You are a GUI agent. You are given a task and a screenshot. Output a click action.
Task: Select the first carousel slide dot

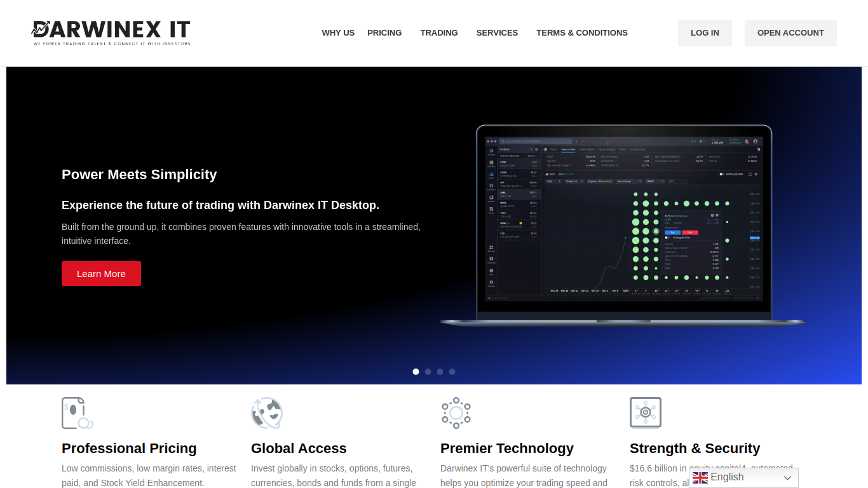pyautogui.click(x=416, y=372)
